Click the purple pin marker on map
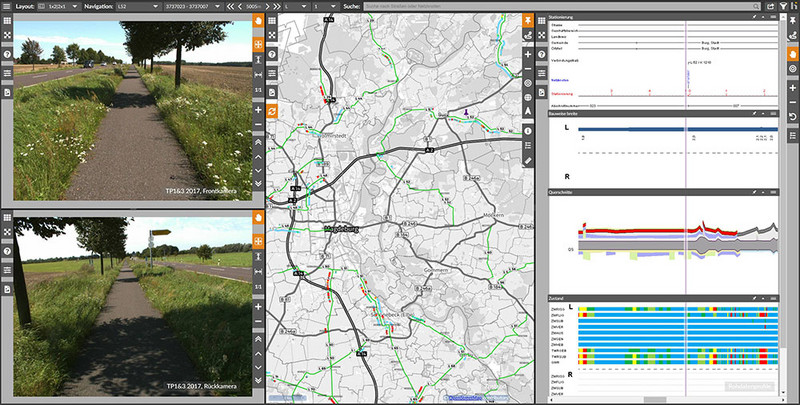800x405 pixels. [465, 111]
